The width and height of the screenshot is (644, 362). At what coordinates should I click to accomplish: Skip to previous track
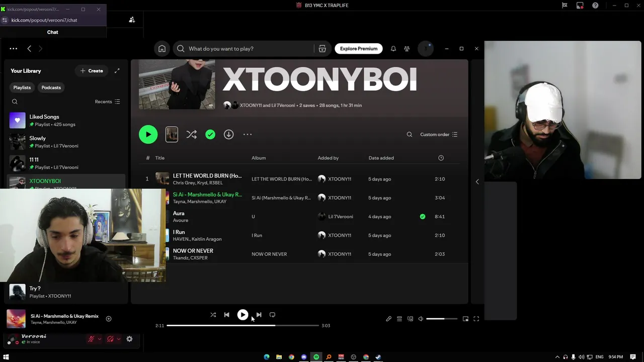click(x=226, y=315)
